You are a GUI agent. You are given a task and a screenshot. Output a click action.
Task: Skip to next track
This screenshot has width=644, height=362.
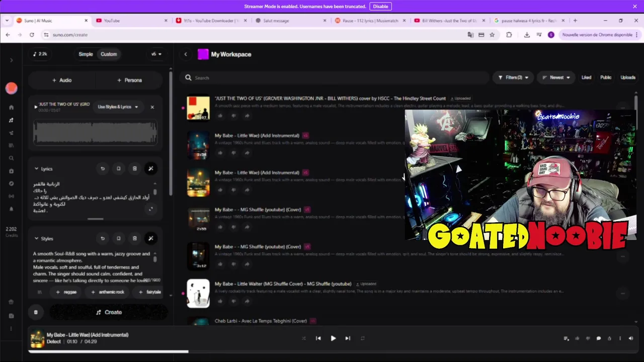pyautogui.click(x=348, y=338)
